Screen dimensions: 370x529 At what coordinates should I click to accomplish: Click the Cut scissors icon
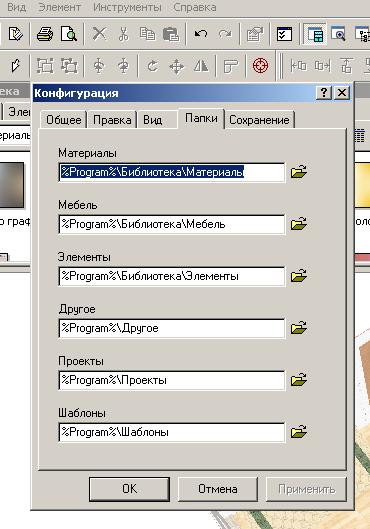123,34
